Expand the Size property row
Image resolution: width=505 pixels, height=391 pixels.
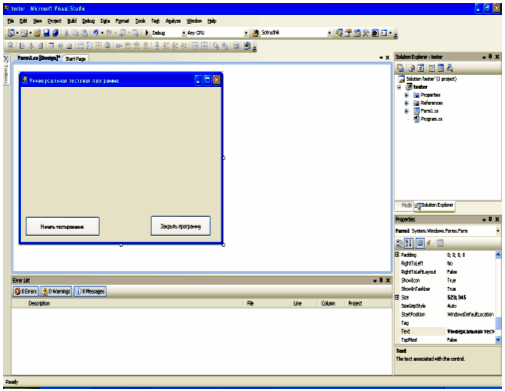click(x=397, y=297)
